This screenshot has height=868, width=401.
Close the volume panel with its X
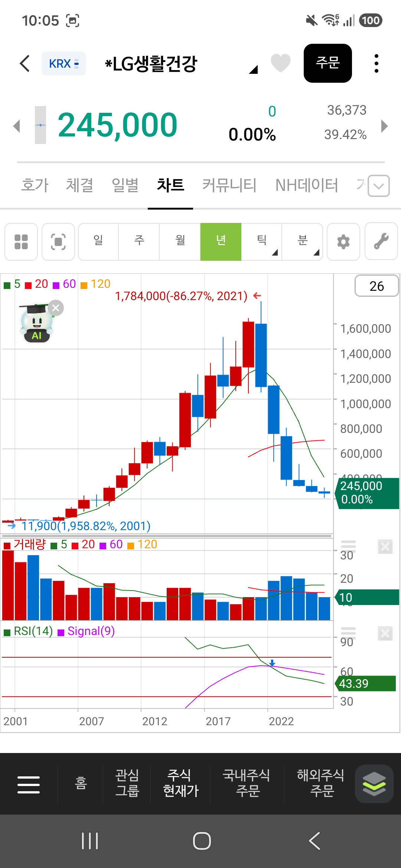click(x=385, y=546)
